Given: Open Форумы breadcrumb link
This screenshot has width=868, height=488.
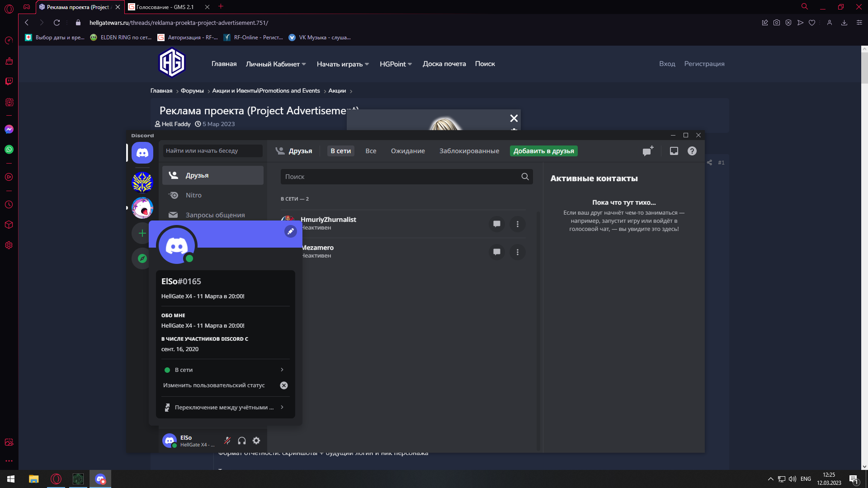Looking at the screenshot, I should [192, 91].
